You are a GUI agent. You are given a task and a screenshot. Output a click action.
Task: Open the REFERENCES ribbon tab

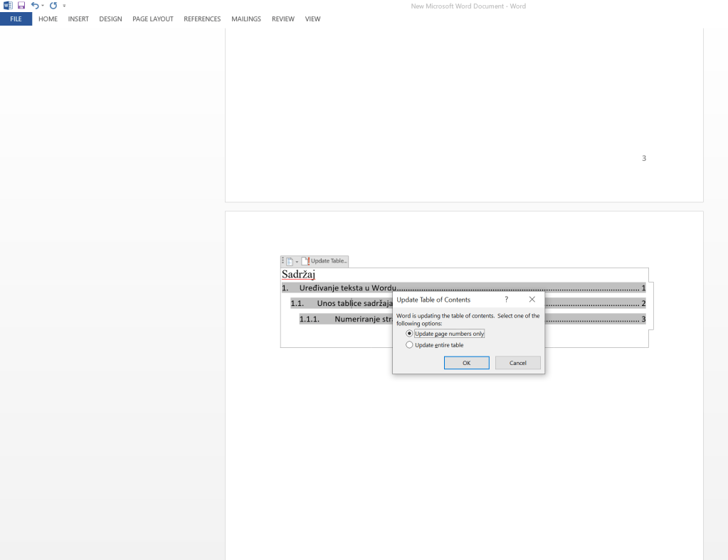[202, 19]
